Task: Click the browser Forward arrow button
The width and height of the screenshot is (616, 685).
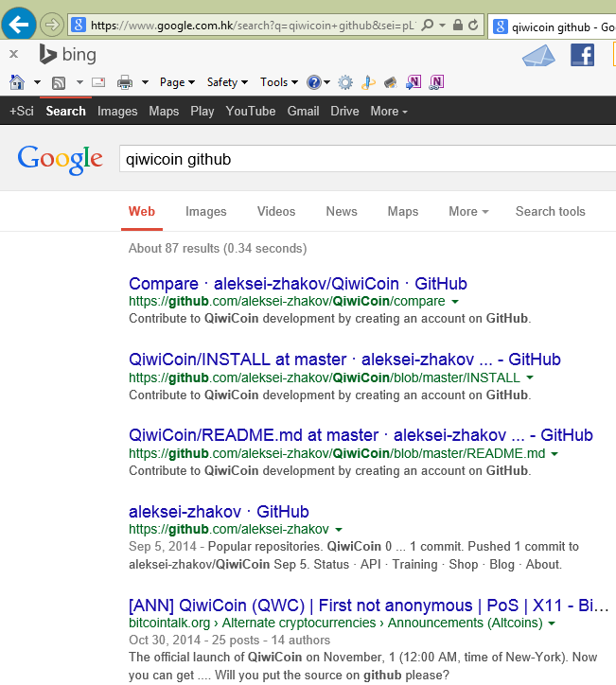Action: click(51, 25)
